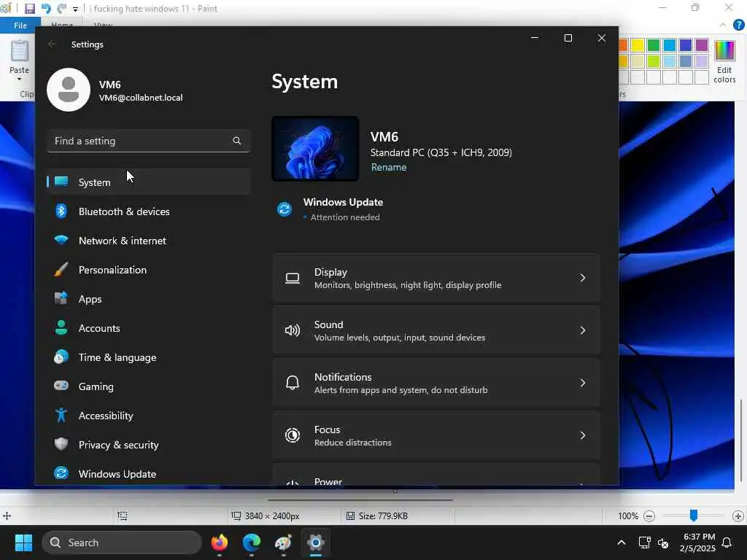Click the Rename link under VM6
The height and width of the screenshot is (560, 747).
point(389,167)
